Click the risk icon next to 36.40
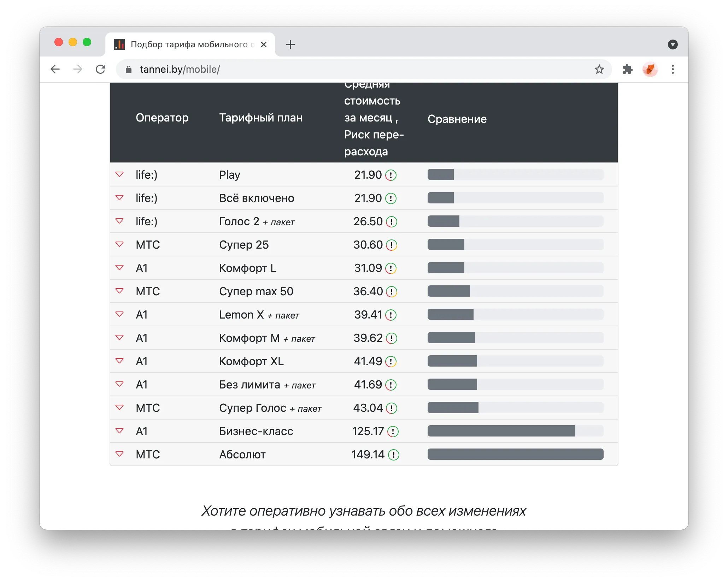This screenshot has height=582, width=728. 391,292
